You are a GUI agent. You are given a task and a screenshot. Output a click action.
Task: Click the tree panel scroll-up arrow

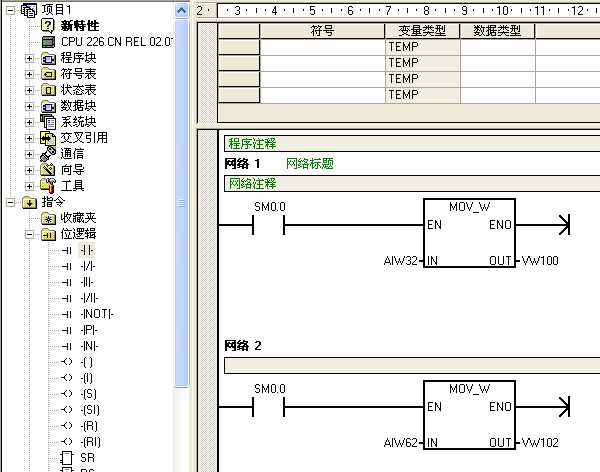[x=182, y=10]
